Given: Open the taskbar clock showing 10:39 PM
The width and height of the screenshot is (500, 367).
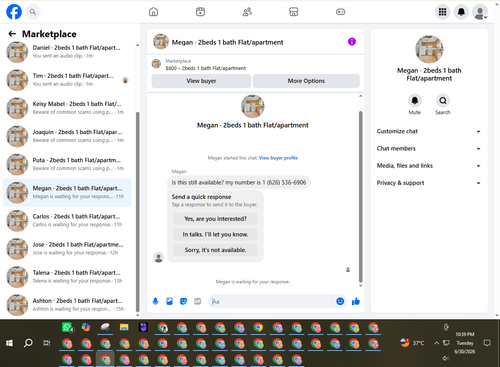Looking at the screenshot, I should 465,343.
